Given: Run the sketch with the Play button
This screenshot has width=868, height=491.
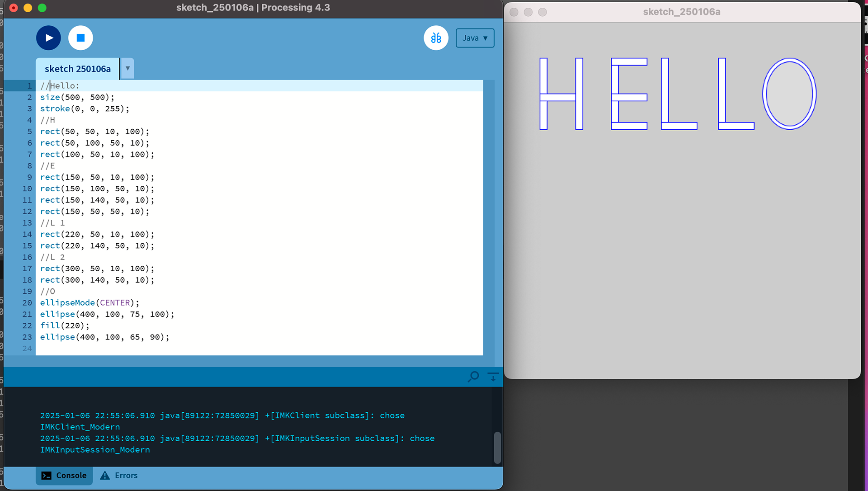Looking at the screenshot, I should [48, 38].
